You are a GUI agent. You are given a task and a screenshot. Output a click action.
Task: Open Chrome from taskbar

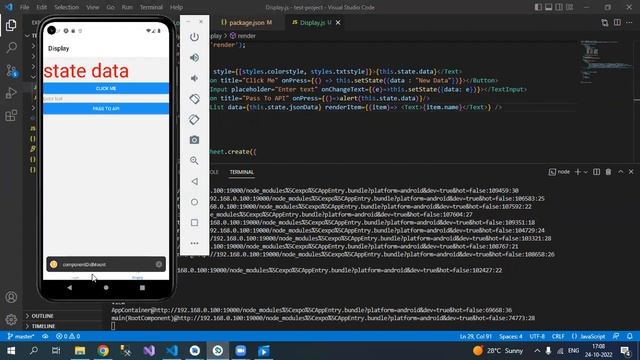tap(103, 351)
